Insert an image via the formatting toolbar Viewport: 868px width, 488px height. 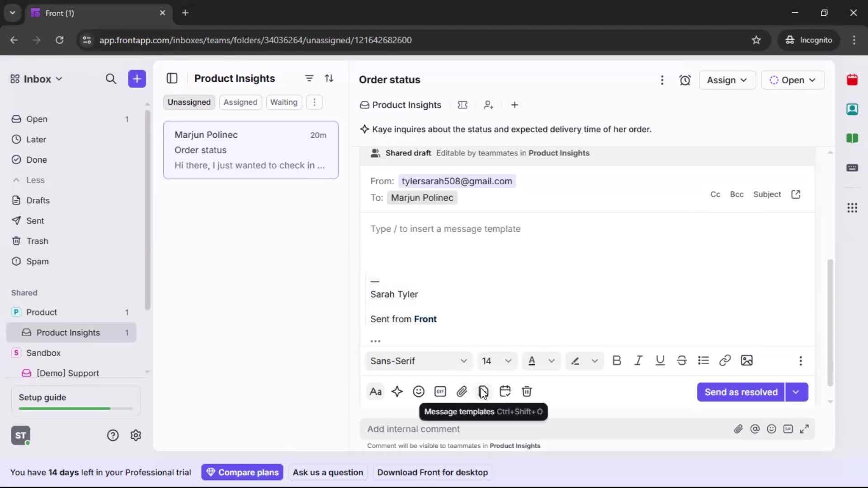(x=747, y=361)
